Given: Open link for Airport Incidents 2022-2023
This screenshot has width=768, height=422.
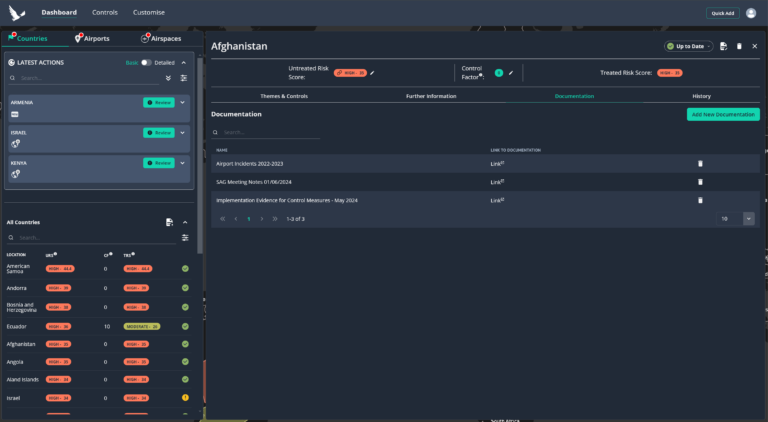Looking at the screenshot, I should [497, 164].
